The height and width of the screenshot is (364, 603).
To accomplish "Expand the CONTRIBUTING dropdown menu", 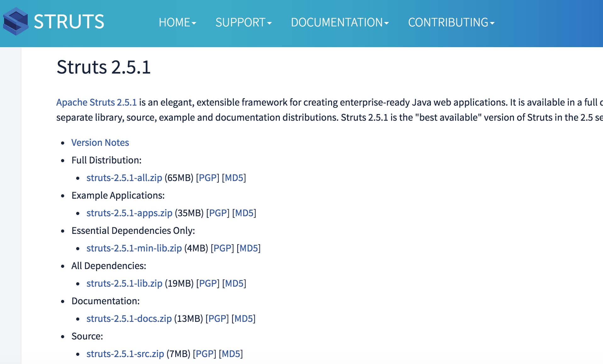I will tap(451, 22).
